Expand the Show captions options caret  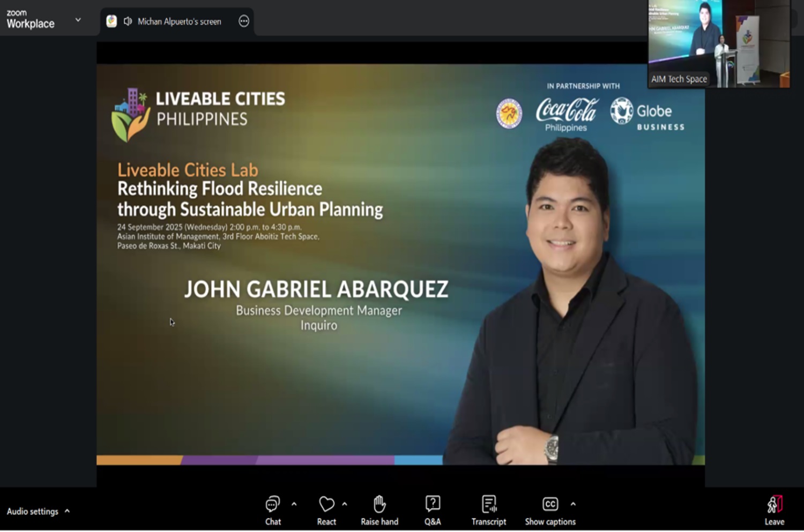[573, 504]
